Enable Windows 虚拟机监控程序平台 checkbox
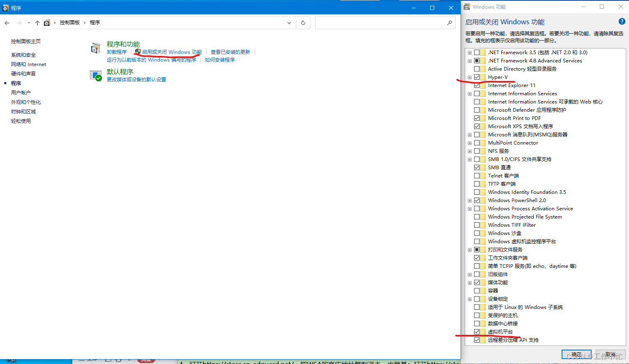The width and height of the screenshot is (629, 364). (x=477, y=242)
